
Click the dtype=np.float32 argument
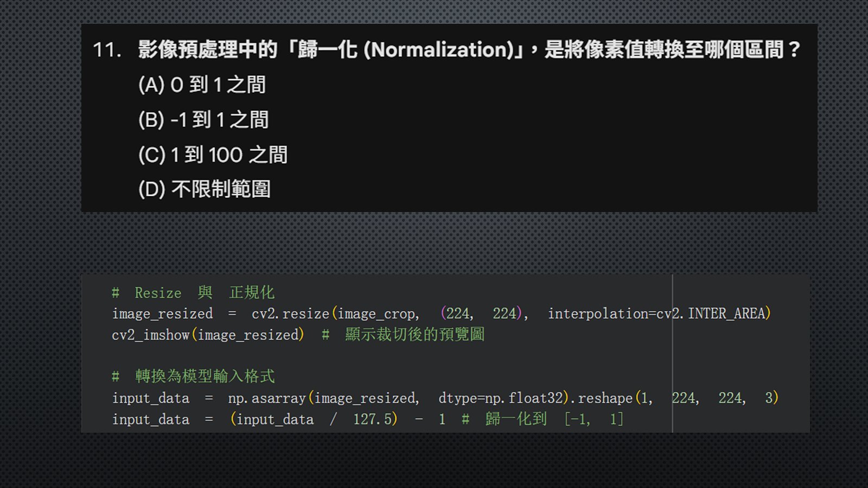pos(501,399)
